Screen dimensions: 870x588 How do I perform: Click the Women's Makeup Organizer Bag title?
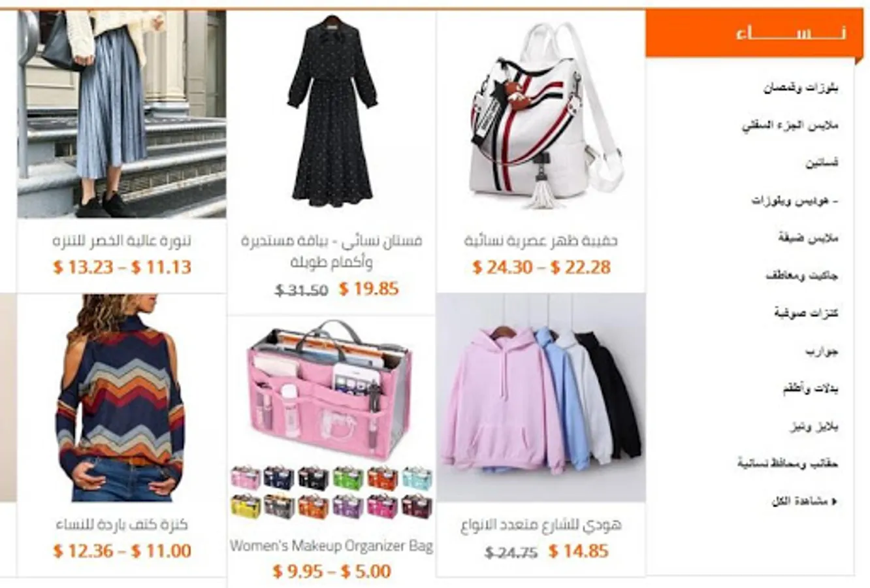point(332,546)
